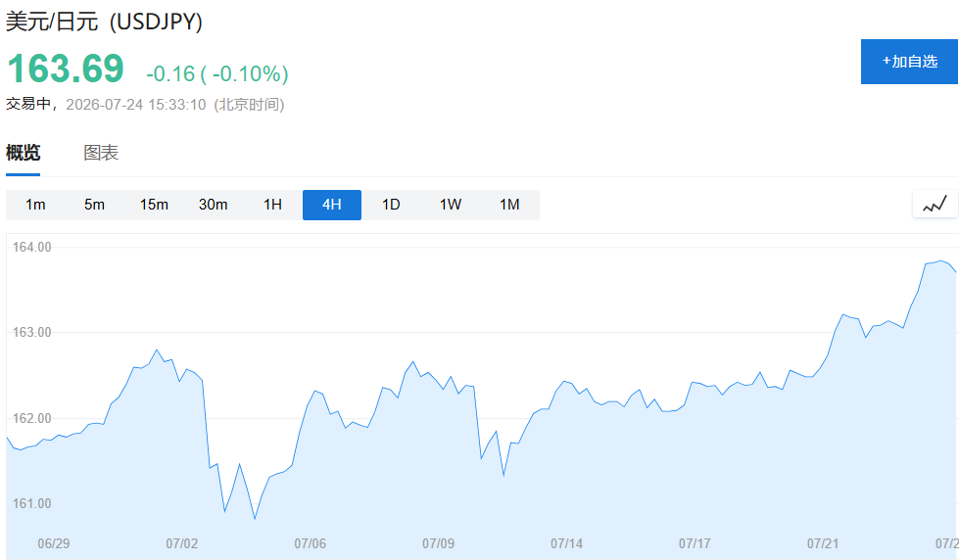Click the 163.00 y-axis label
959x560 pixels.
tap(31, 332)
